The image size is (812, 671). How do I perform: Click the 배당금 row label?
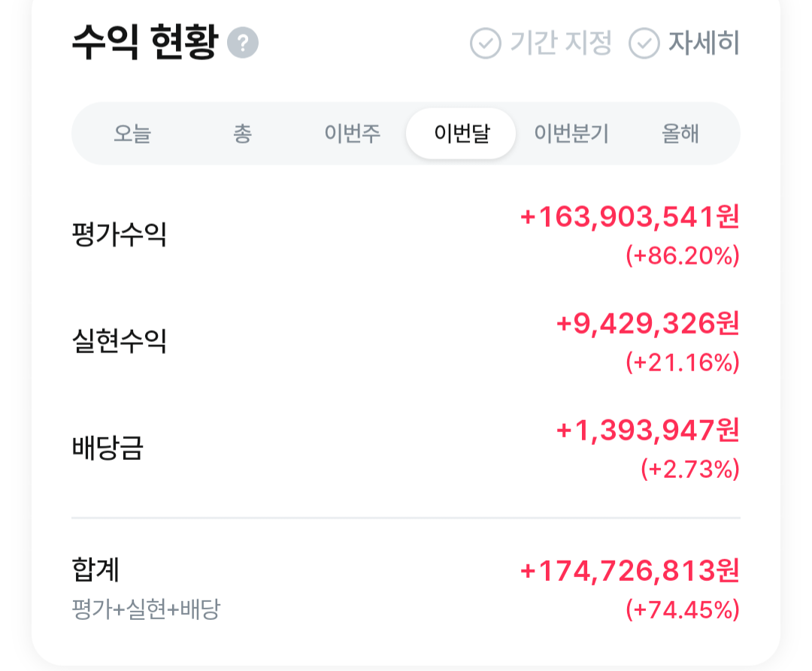[x=108, y=448]
